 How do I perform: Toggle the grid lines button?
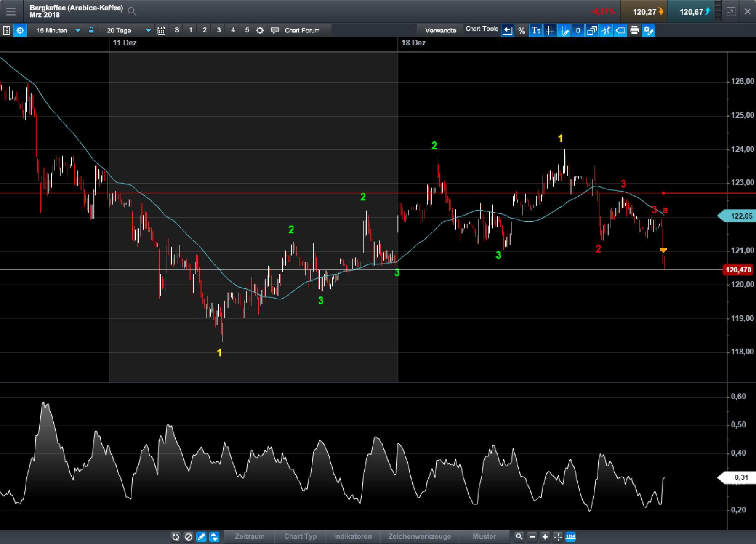click(550, 31)
